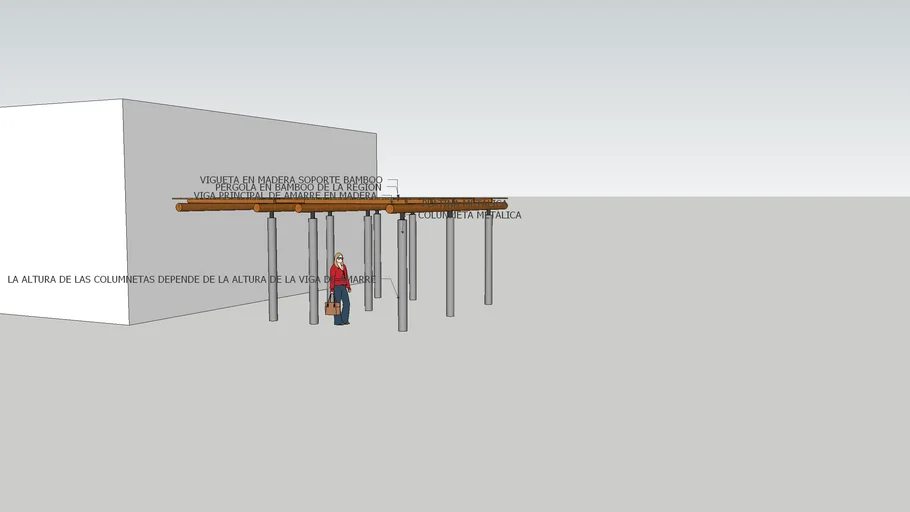The height and width of the screenshot is (512, 910).
Task: Select the woman's brown handbag
Action: pyautogui.click(x=332, y=308)
